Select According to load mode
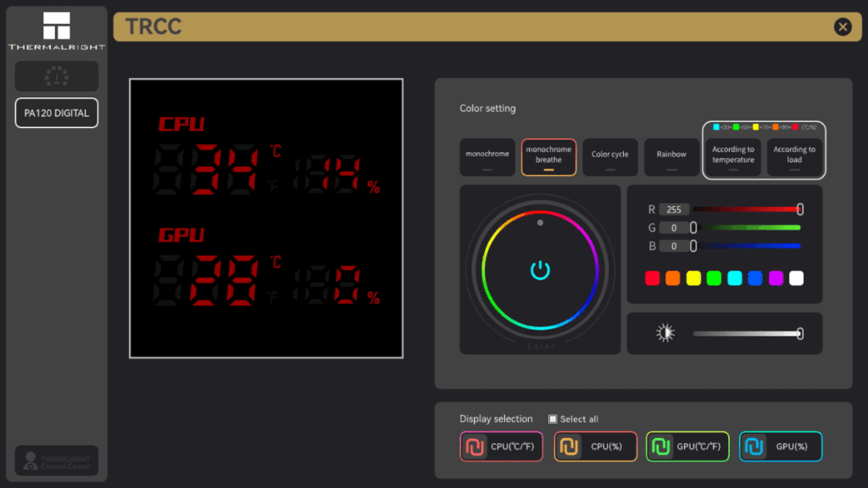Image resolution: width=868 pixels, height=488 pixels. click(794, 158)
